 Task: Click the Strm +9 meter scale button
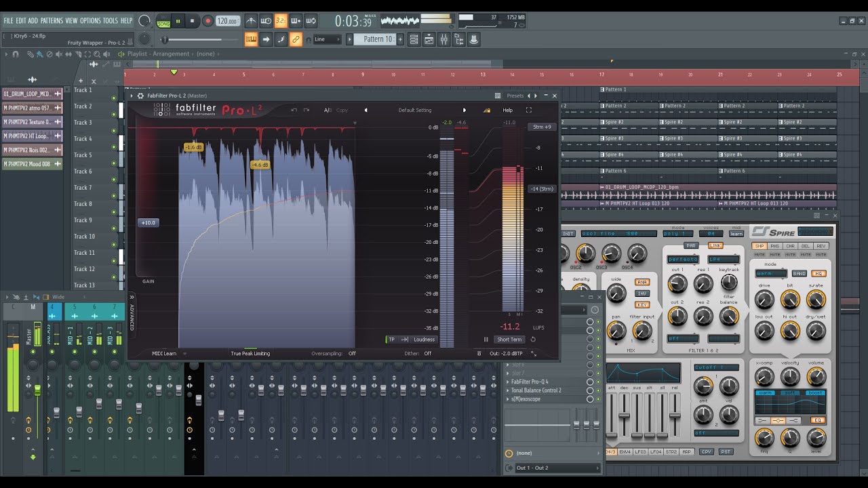pos(542,127)
